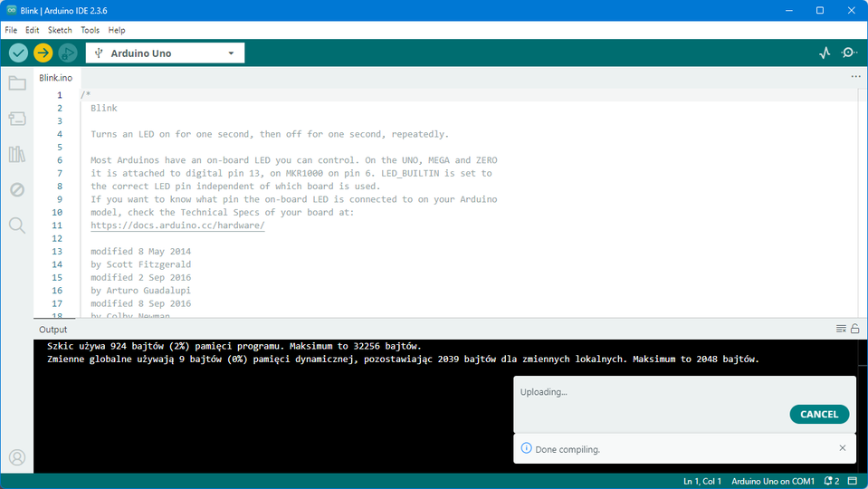Open the File menu

click(11, 30)
